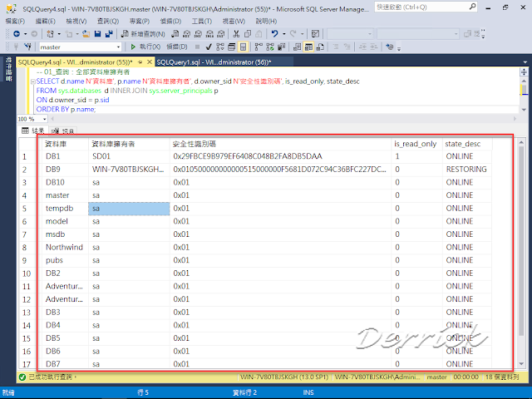Open a new DAX query

point(221,33)
